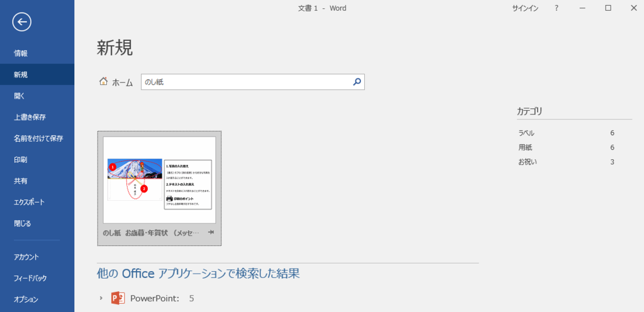
Task: Click the home house icon
Action: click(103, 81)
